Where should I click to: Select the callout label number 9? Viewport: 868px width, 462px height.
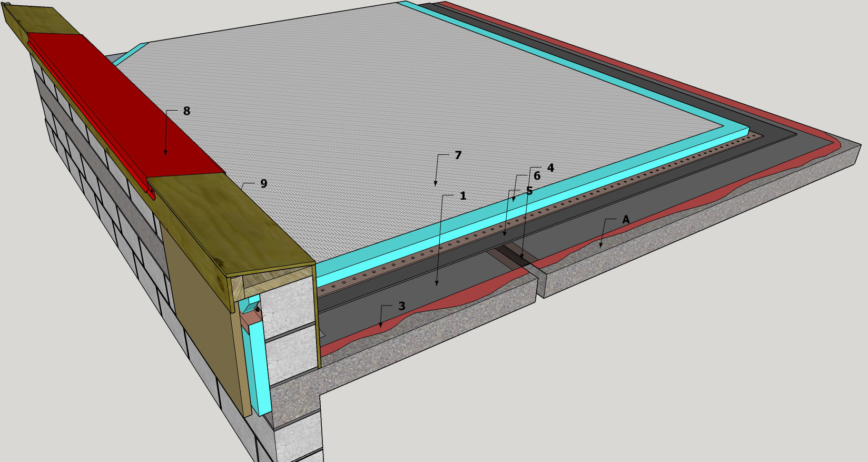[x=263, y=183]
